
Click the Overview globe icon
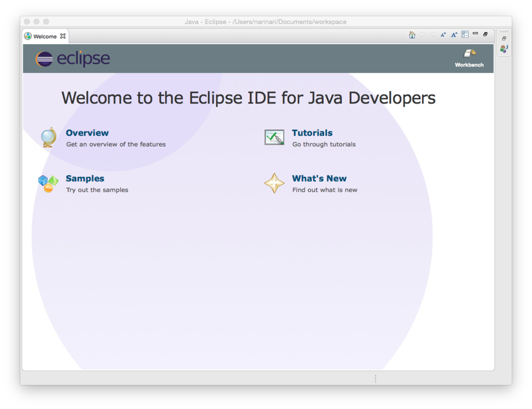48,138
